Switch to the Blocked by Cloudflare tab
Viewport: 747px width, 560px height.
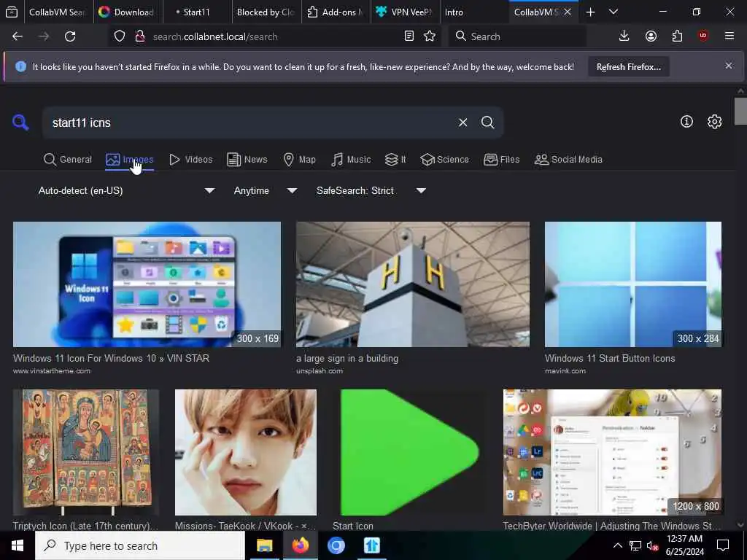point(266,12)
